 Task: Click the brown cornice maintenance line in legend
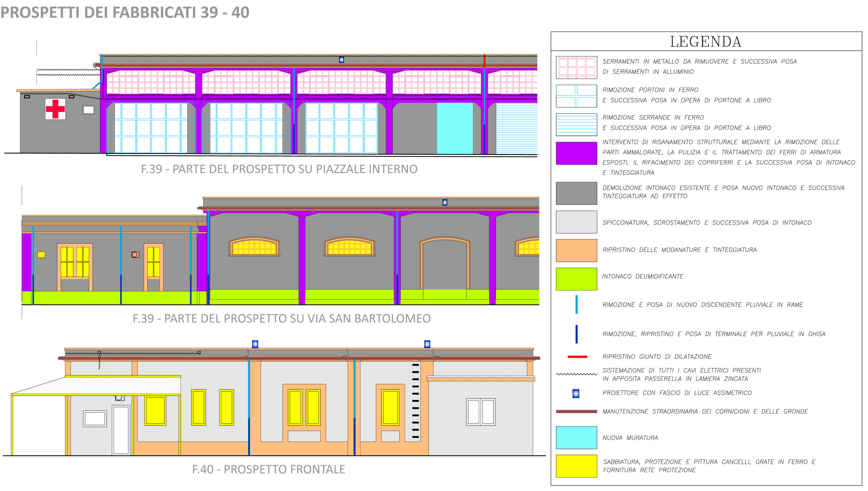click(576, 411)
